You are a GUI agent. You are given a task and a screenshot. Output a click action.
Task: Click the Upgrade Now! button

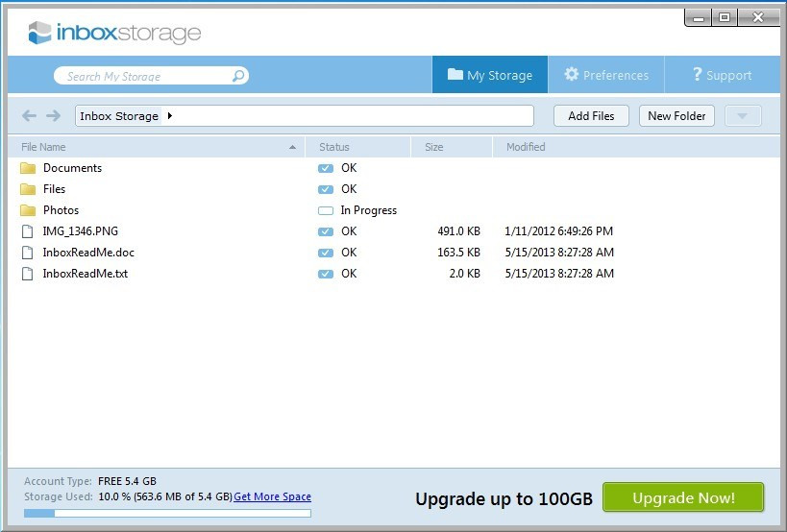click(683, 497)
